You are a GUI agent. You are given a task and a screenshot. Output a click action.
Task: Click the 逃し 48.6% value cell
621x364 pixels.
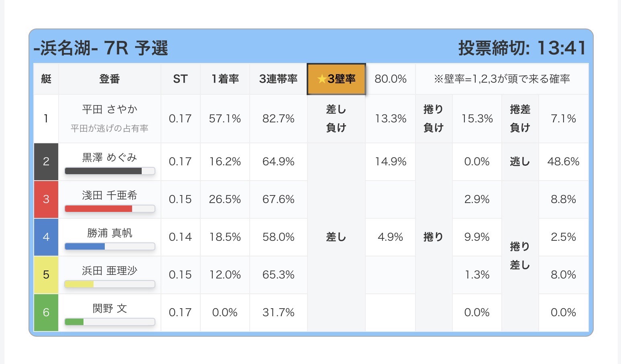coord(564,162)
